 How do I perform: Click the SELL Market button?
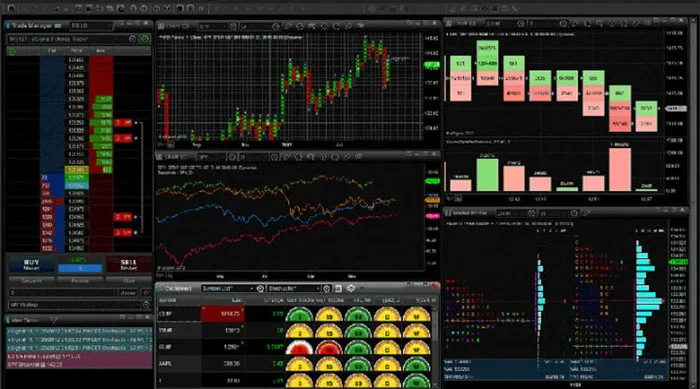click(x=129, y=264)
